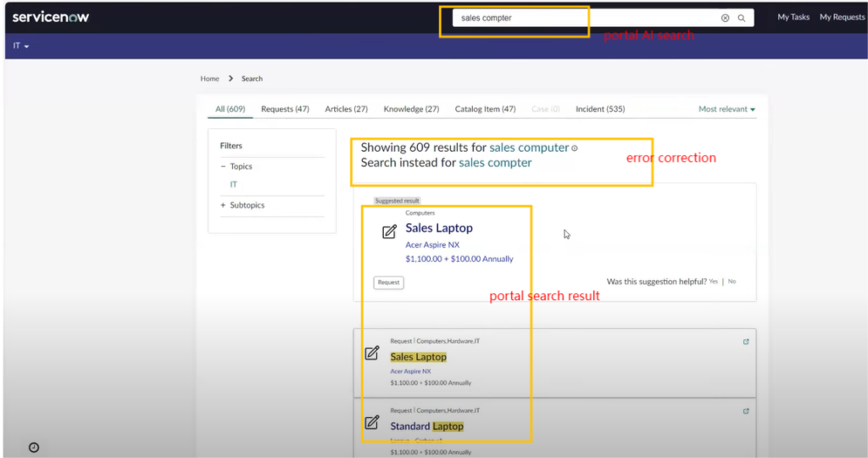This screenshot has width=868, height=458.
Task: Select the IT topic filter
Action: 234,184
